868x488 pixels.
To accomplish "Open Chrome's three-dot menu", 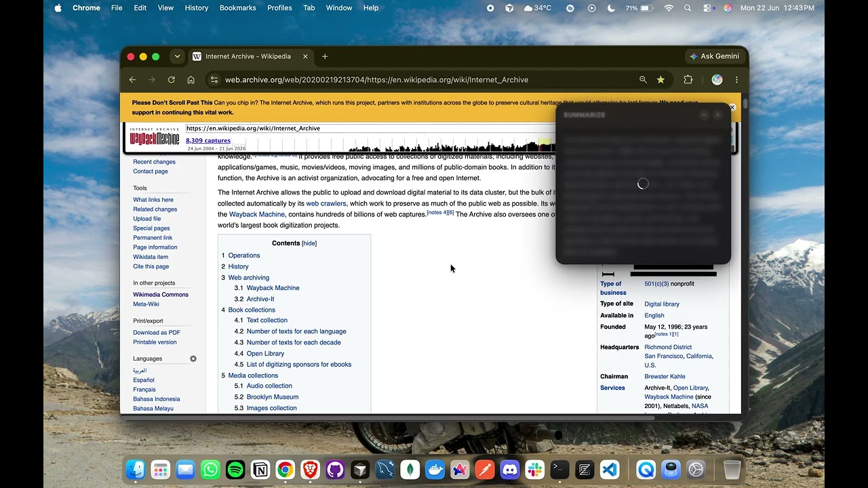I will tap(736, 80).
